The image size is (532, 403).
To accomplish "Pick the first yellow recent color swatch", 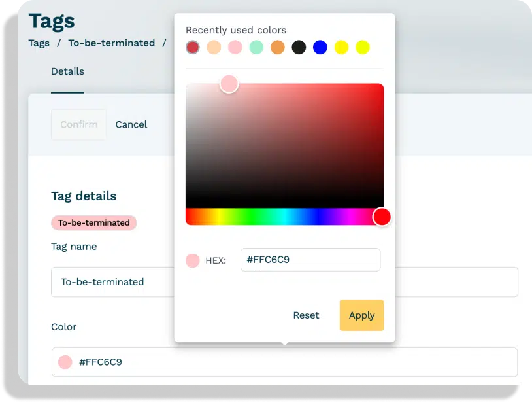I will point(341,47).
